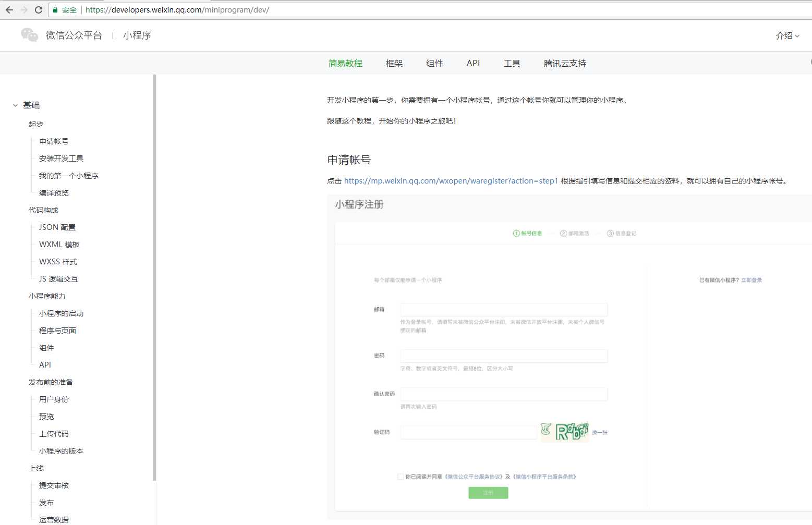
Task: Open 上传代码 in the sidebar
Action: coord(54,434)
